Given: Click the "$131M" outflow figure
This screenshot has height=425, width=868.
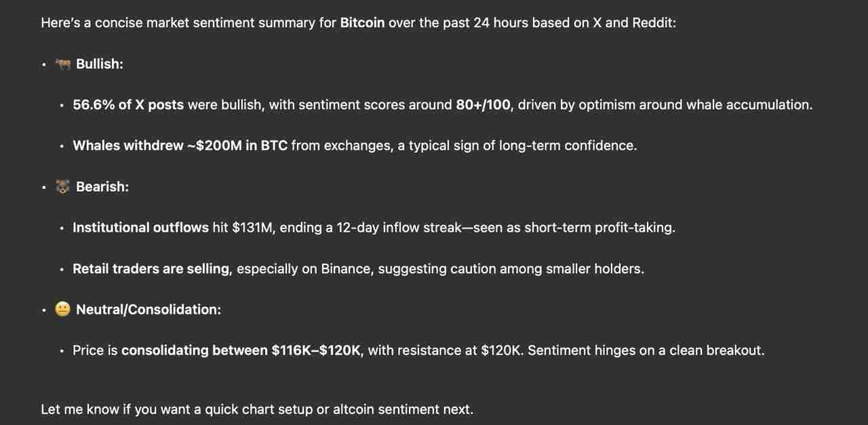Looking at the screenshot, I should (252, 228).
